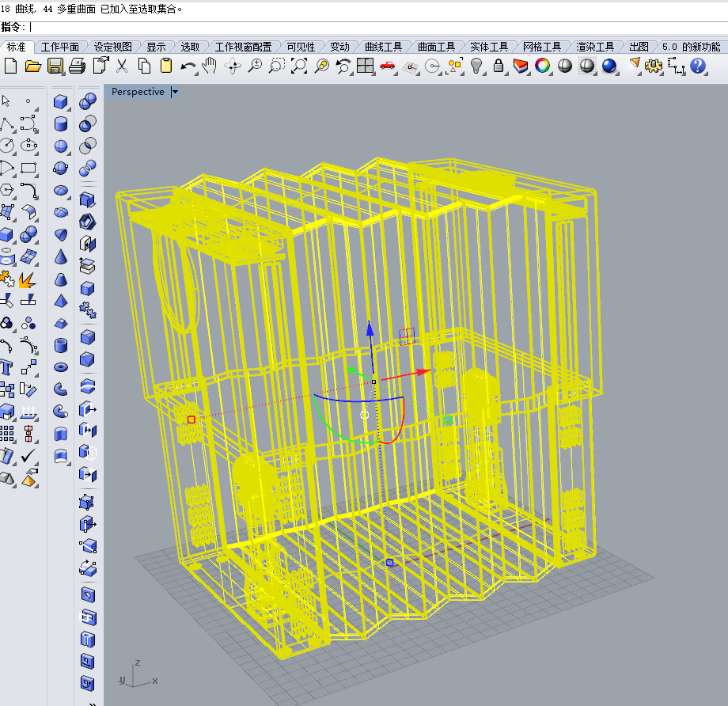This screenshot has height=706, width=728.
Task: Click the Save file icon
Action: (55, 66)
